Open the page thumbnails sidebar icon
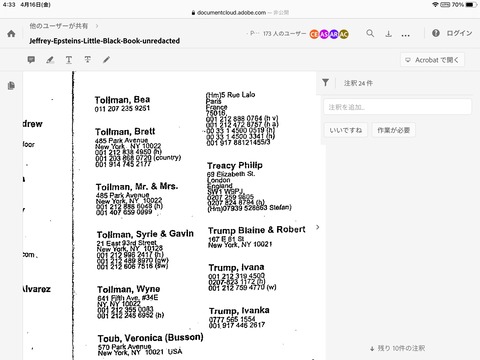This screenshot has height=360, width=480. [x=11, y=86]
